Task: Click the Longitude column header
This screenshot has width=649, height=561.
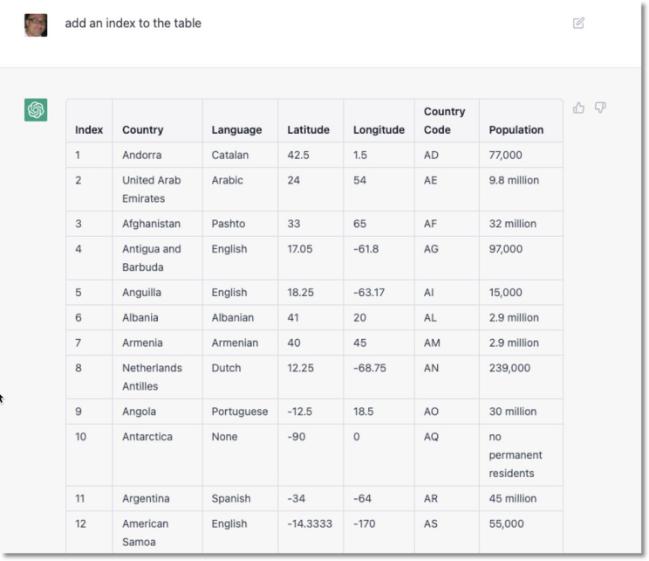Action: tap(378, 130)
